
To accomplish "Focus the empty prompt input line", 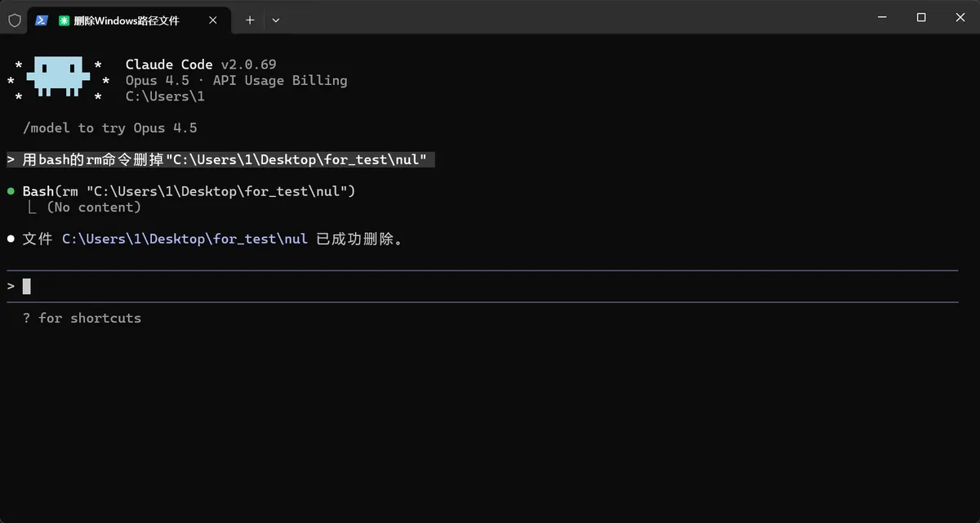I will 490,286.
